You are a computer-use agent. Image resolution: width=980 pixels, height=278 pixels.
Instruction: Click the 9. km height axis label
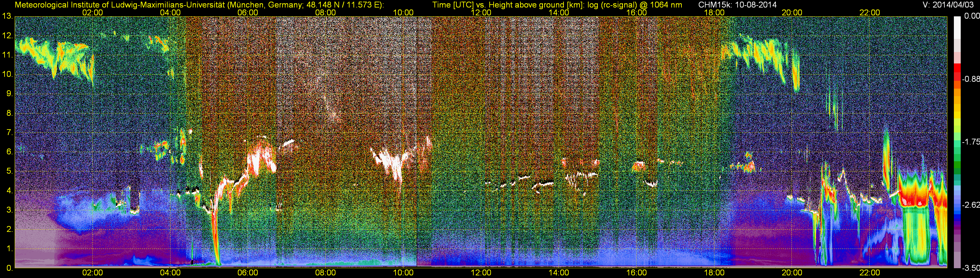(x=9, y=94)
